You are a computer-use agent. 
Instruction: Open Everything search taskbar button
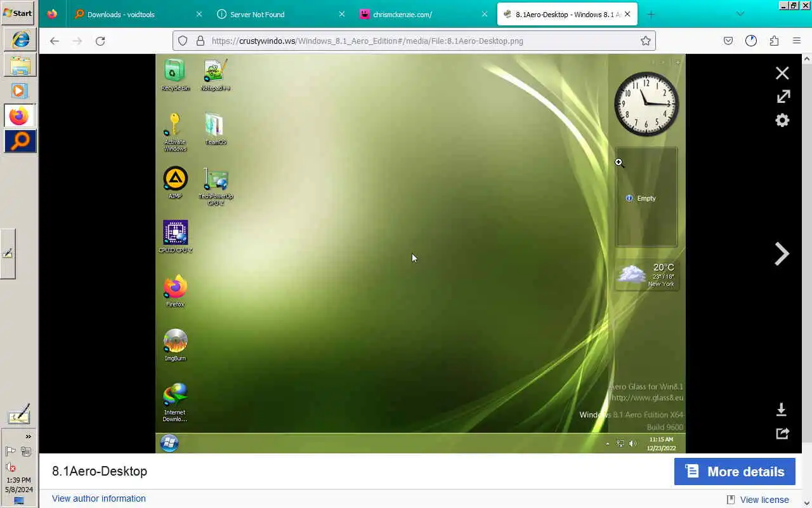click(x=20, y=141)
